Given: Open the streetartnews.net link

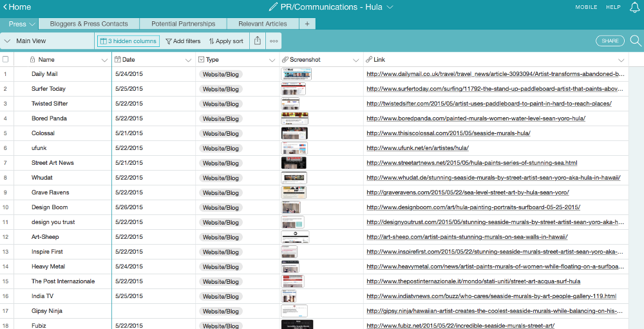Looking at the screenshot, I should tap(472, 163).
